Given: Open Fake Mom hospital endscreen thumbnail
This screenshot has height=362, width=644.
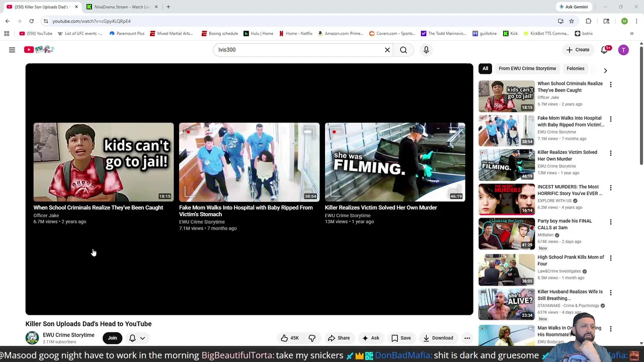Looking at the screenshot, I should [249, 162].
